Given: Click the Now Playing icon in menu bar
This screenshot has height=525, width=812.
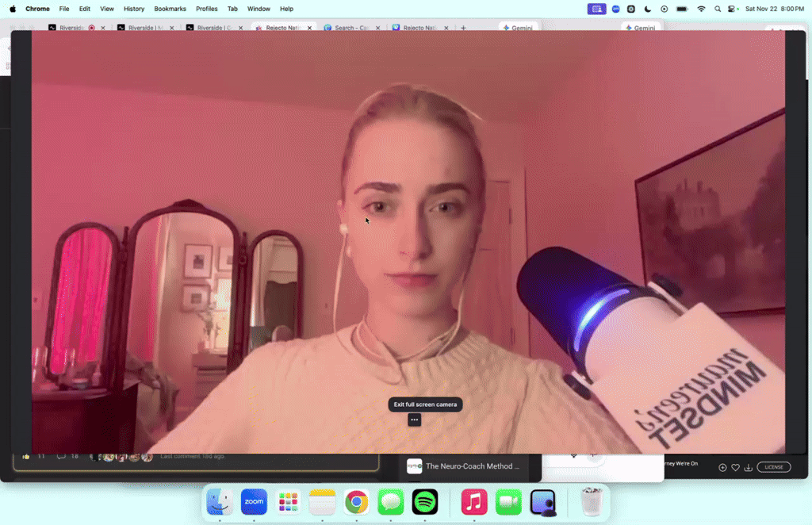Looking at the screenshot, I should (x=665, y=9).
